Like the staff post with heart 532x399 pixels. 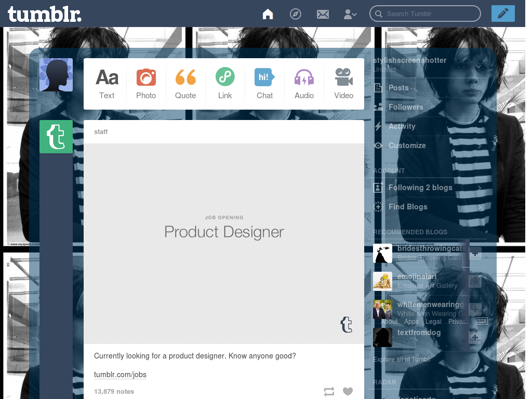click(348, 391)
